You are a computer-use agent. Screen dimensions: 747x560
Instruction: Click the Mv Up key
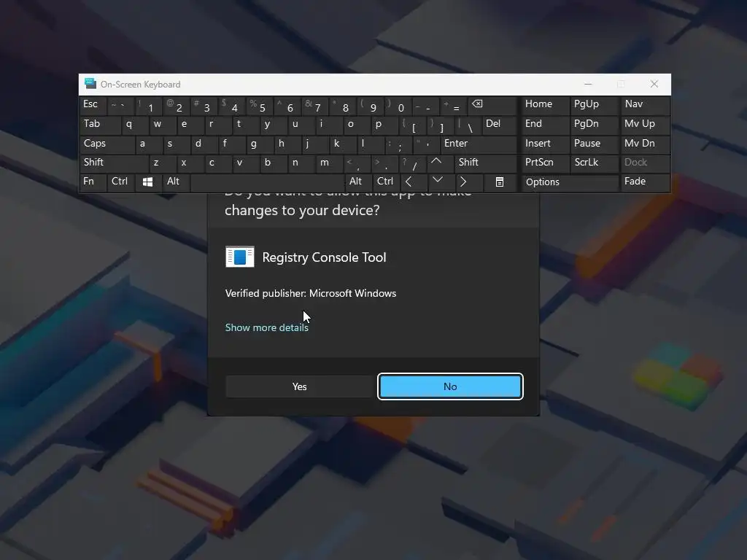point(645,124)
